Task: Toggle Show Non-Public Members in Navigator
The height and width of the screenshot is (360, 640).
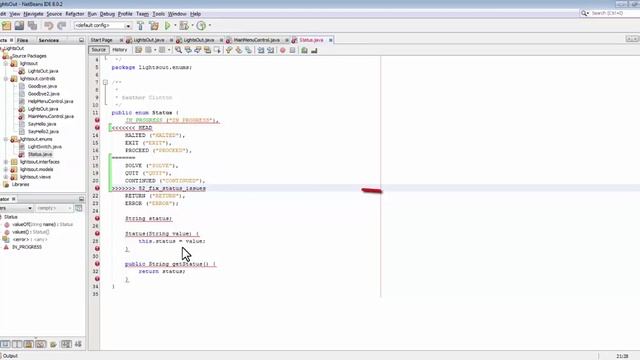Action: (40, 344)
